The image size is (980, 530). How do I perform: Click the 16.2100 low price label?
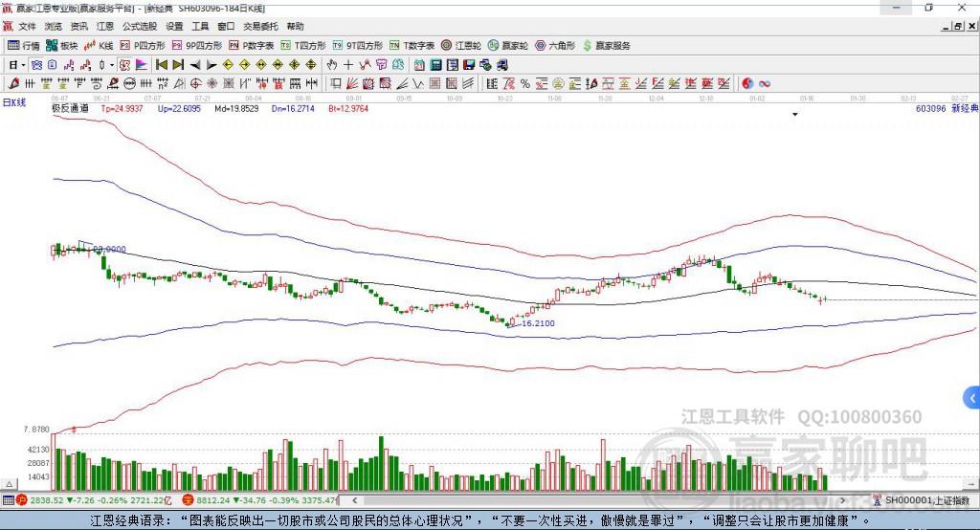tap(538, 323)
